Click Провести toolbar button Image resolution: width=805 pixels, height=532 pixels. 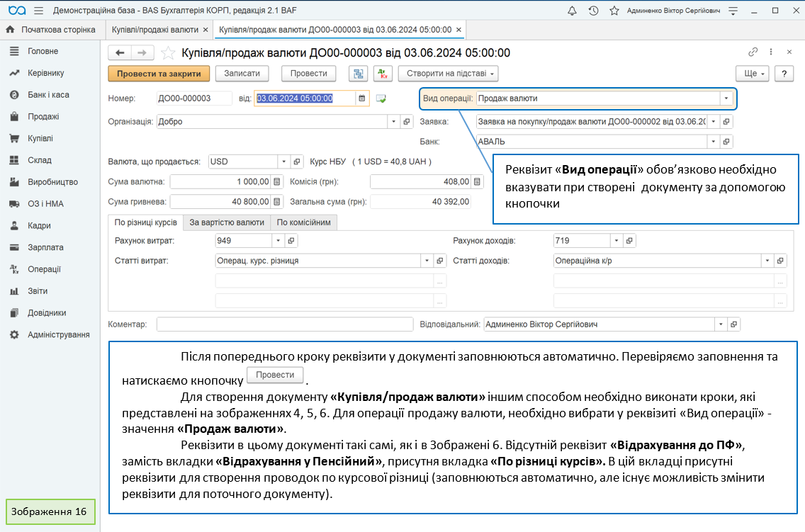tap(308, 74)
